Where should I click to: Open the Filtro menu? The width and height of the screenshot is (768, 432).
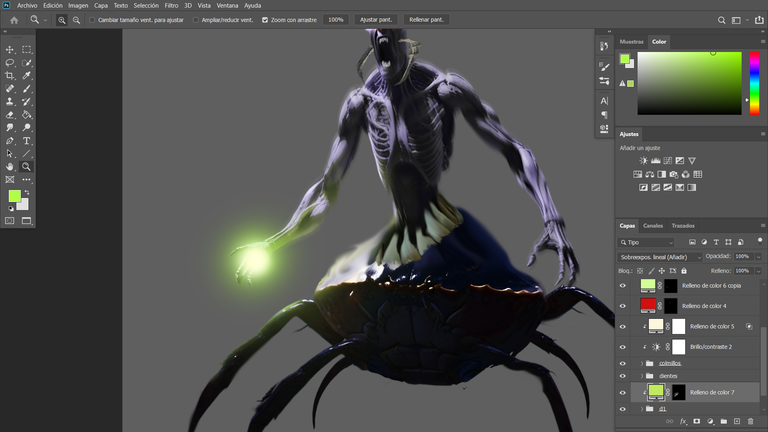171,6
